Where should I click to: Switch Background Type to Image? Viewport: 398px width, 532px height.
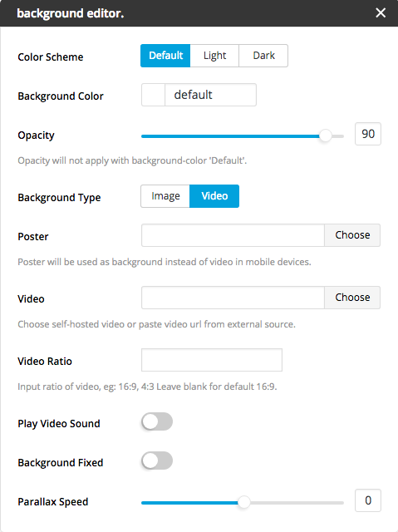click(x=165, y=196)
